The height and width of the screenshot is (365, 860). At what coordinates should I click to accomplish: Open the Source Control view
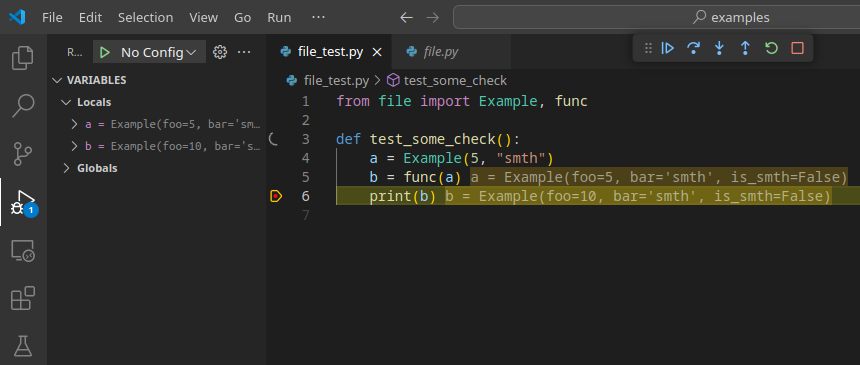(22, 154)
